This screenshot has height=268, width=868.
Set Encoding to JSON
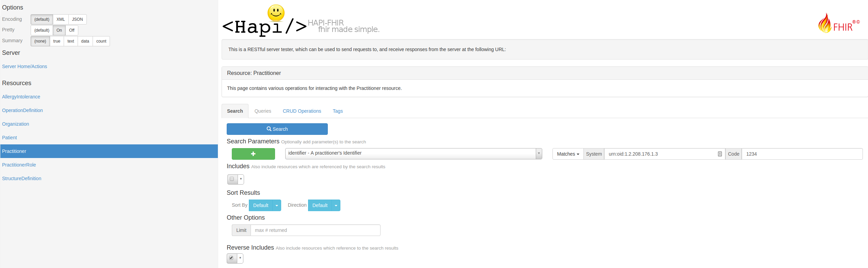(77, 19)
